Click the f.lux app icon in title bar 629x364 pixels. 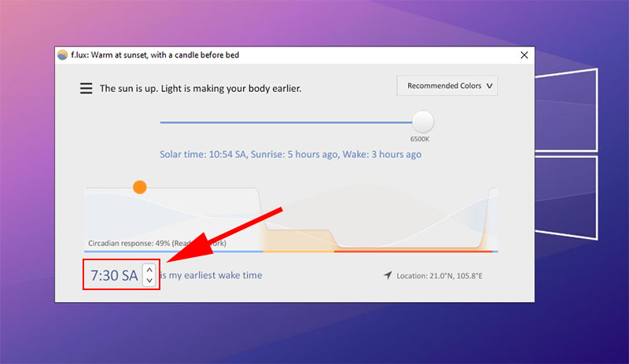[x=62, y=55]
